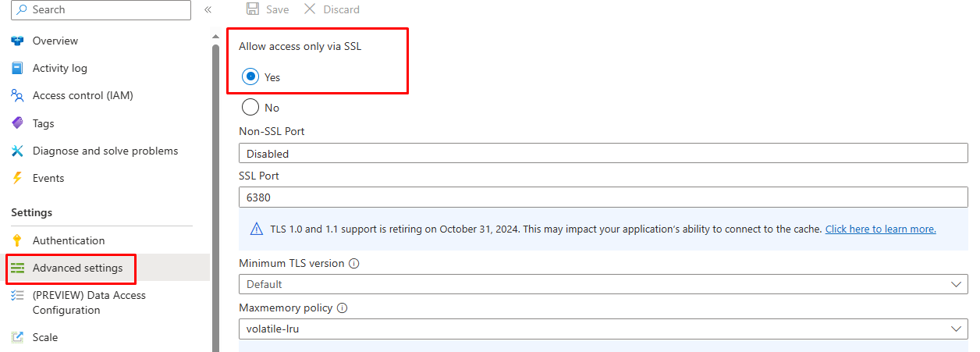Follow the 'Click here to learn more' link
This screenshot has height=352, width=980.
(880, 229)
